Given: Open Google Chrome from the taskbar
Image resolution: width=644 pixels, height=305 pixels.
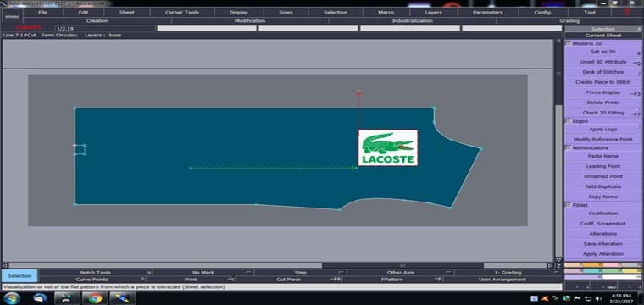Looking at the screenshot, I should click(95, 298).
